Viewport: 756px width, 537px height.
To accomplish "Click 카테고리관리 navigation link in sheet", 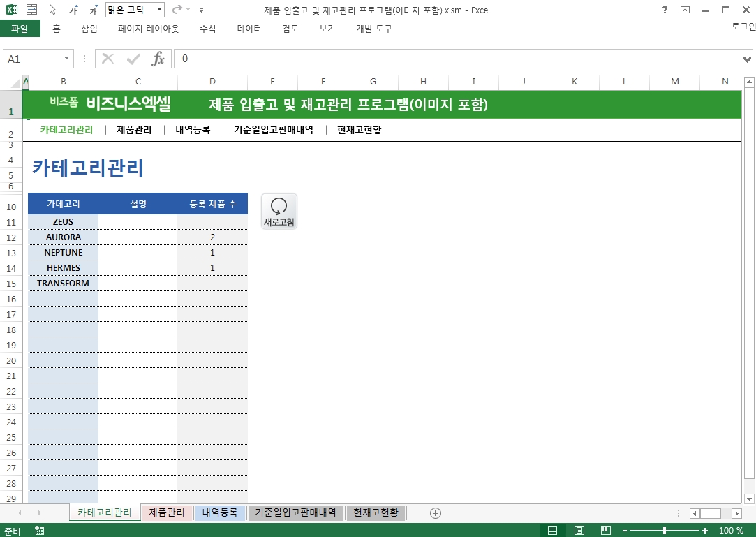I will [x=66, y=130].
